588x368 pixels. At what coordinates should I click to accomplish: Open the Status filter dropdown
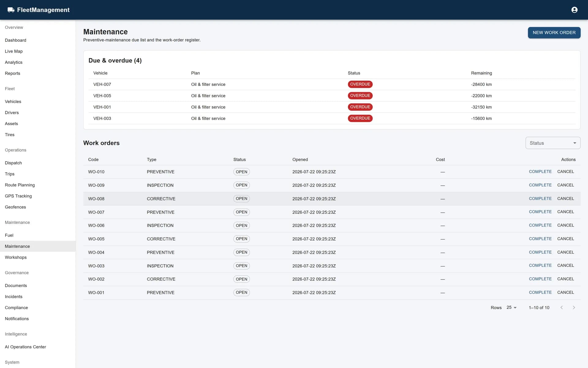point(553,143)
